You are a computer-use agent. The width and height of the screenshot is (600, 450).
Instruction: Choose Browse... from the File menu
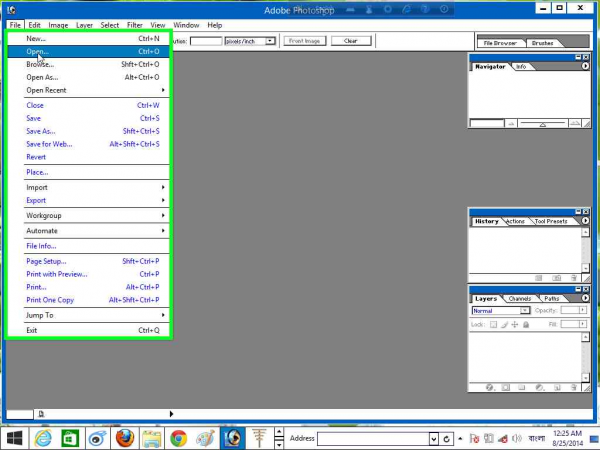pos(88,64)
